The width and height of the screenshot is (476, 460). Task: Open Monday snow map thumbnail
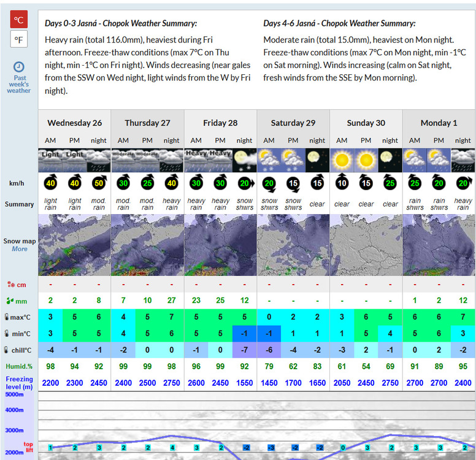(439, 245)
